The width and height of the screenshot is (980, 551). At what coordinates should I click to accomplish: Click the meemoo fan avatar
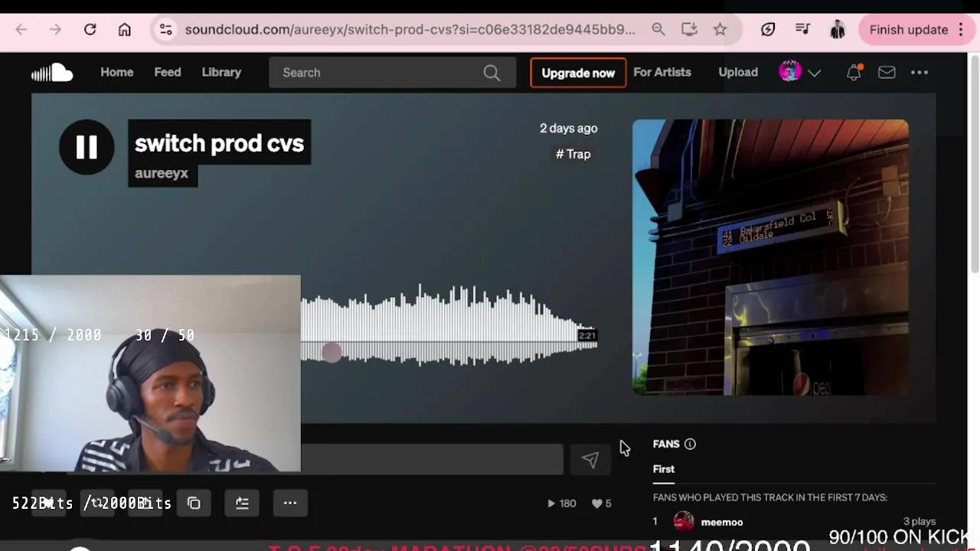pos(684,522)
